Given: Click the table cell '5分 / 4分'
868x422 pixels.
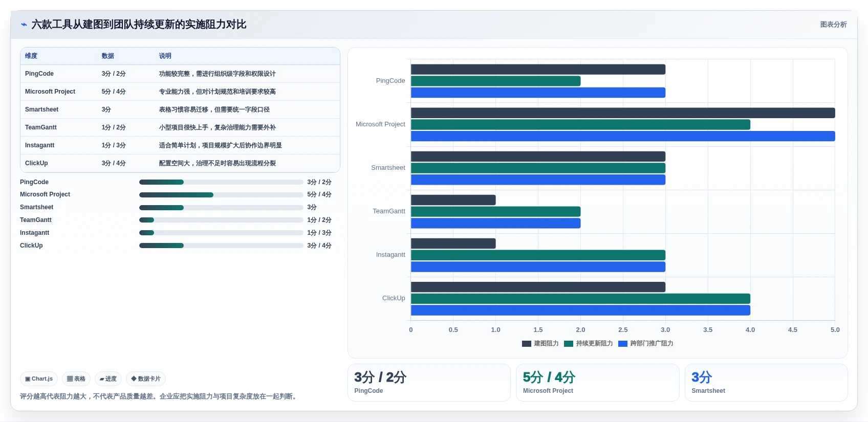Looking at the screenshot, I should (114, 92).
